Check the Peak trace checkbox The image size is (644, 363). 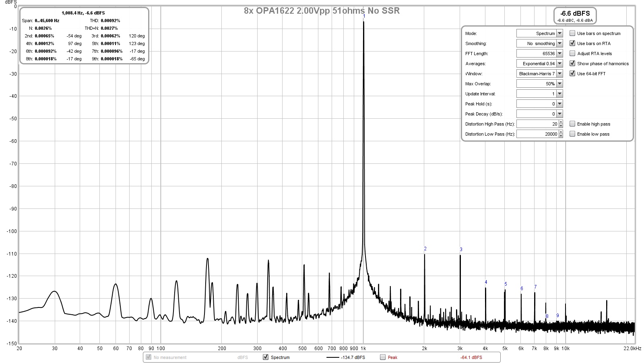pyautogui.click(x=382, y=357)
